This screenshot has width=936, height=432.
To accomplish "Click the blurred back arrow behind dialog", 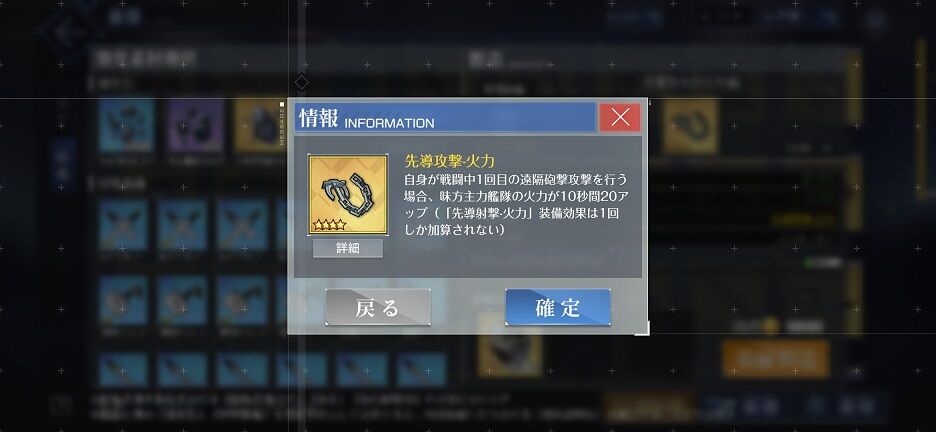I will click(64, 29).
